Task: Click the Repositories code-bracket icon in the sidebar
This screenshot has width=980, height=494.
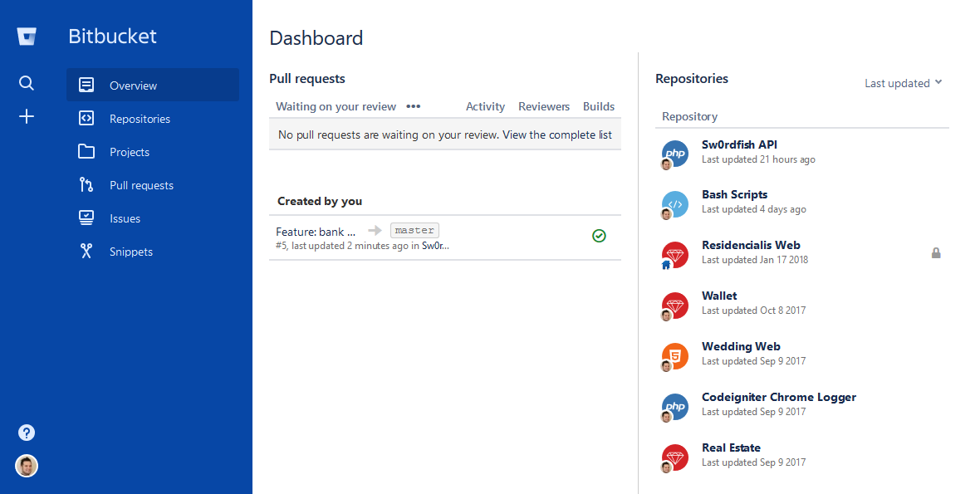Action: [86, 118]
